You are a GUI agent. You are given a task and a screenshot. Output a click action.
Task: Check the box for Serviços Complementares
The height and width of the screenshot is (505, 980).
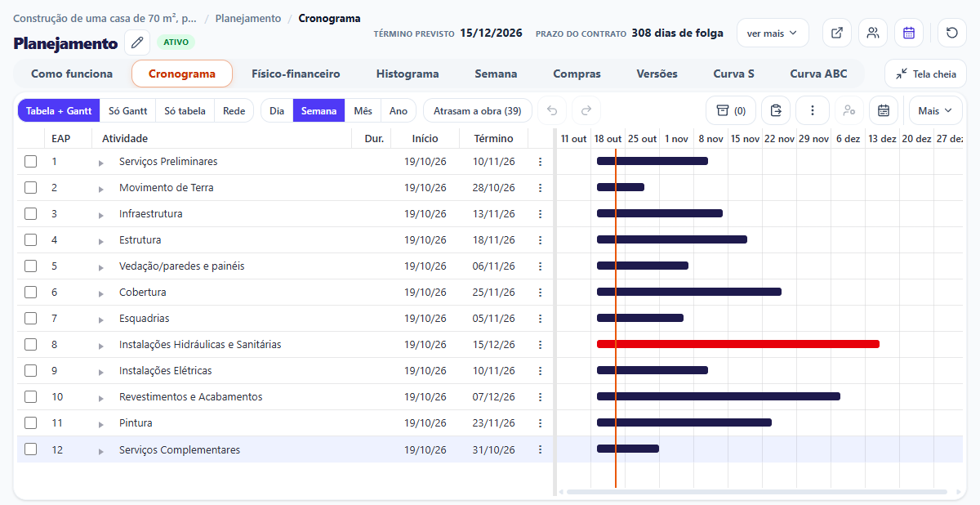(x=30, y=449)
